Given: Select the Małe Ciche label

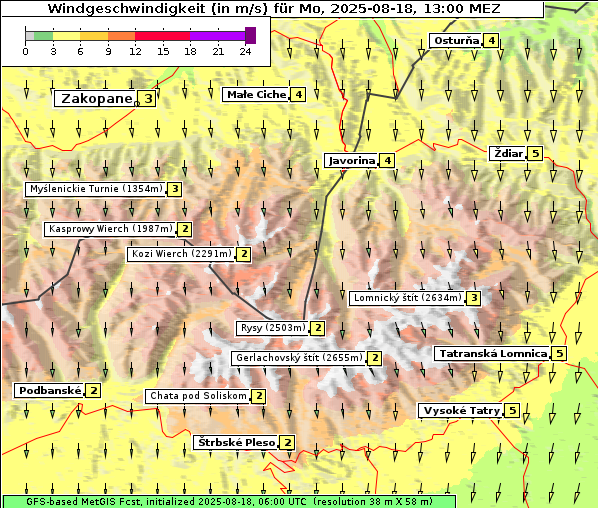Looking at the screenshot, I should tap(256, 95).
